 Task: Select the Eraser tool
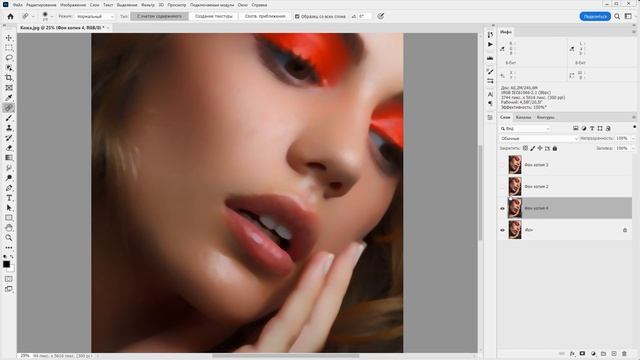click(9, 148)
